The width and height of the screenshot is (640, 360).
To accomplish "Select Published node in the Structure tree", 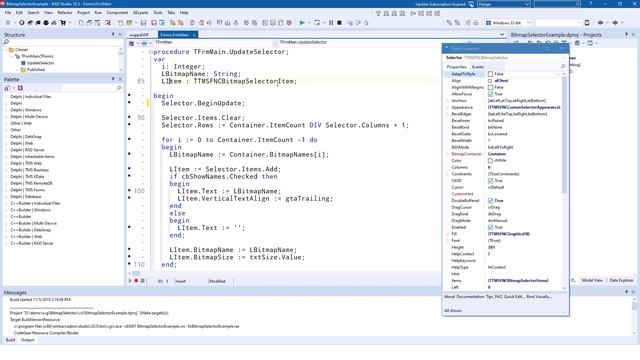I will pyautogui.click(x=36, y=69).
